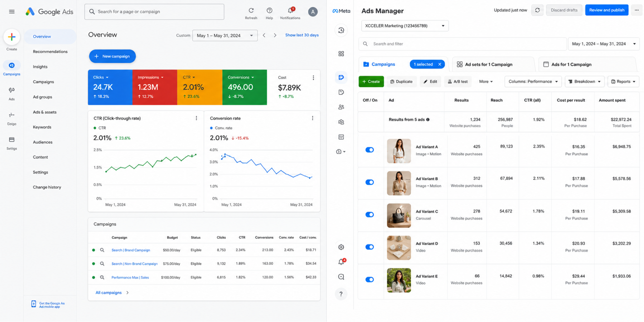644x322 pixels.
Task: Open Meta notifications bell with badge
Action: (x=342, y=262)
